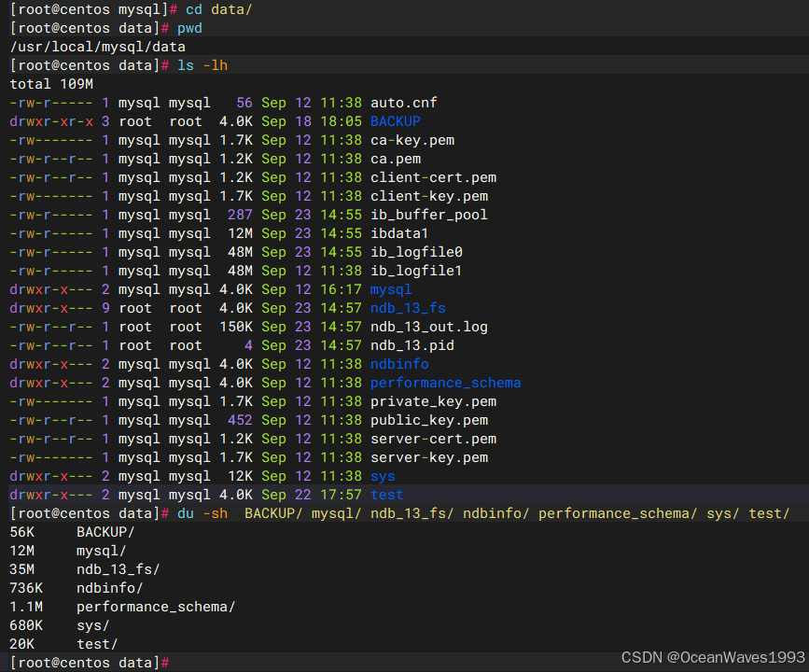Select the file name ib_logfile0
Viewport: 809px width, 672px height.
pyautogui.click(x=416, y=252)
